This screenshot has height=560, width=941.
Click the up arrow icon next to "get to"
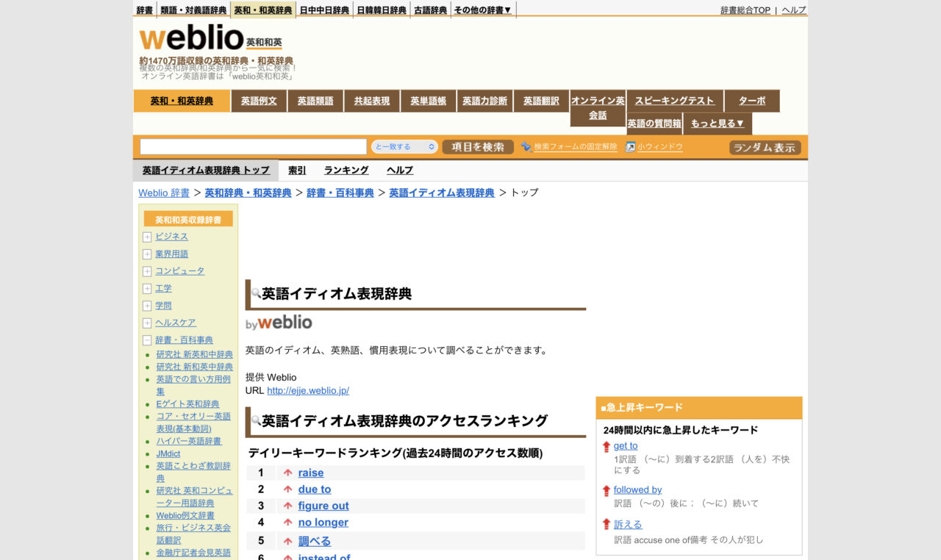605,445
